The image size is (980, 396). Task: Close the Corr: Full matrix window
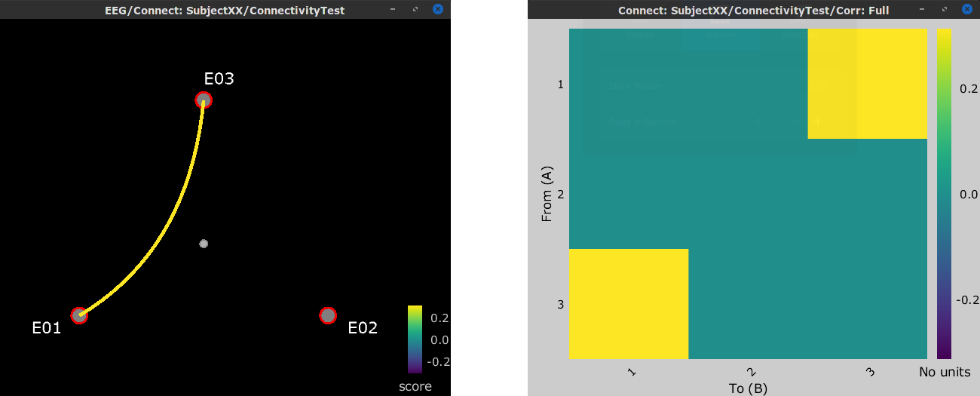pyautogui.click(x=966, y=9)
